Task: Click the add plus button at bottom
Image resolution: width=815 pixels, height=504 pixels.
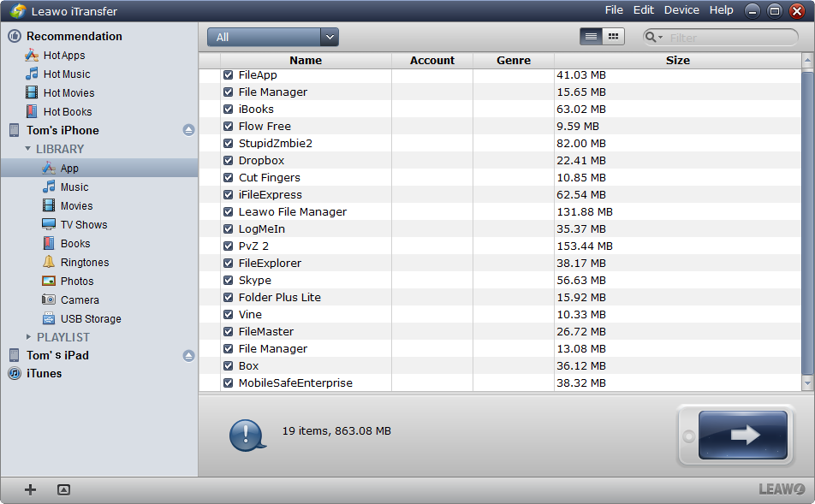Action: [30, 489]
